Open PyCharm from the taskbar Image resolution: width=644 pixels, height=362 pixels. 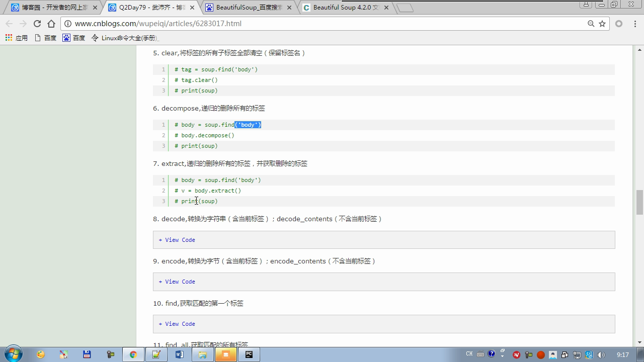249,354
